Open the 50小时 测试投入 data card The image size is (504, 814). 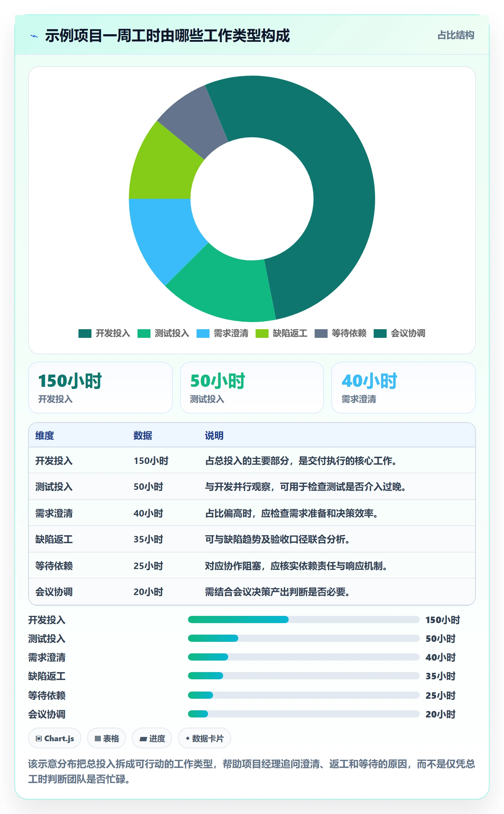[x=252, y=388]
